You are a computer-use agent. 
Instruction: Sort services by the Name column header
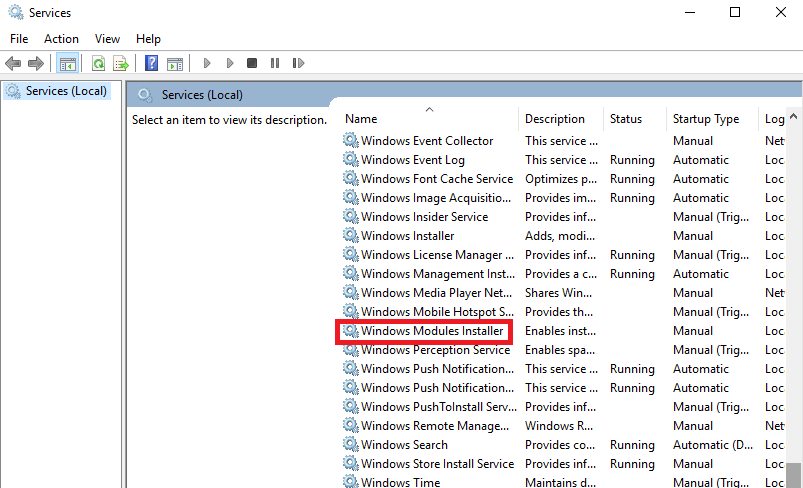tap(361, 119)
